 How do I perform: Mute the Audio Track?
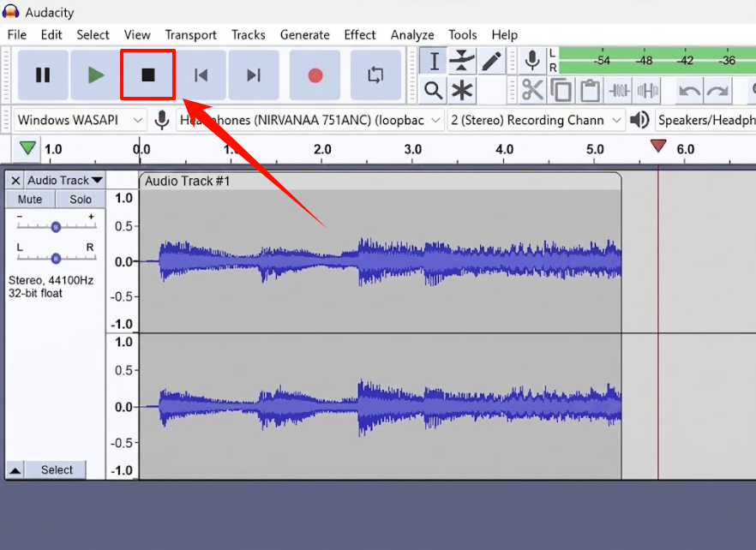pyautogui.click(x=30, y=199)
